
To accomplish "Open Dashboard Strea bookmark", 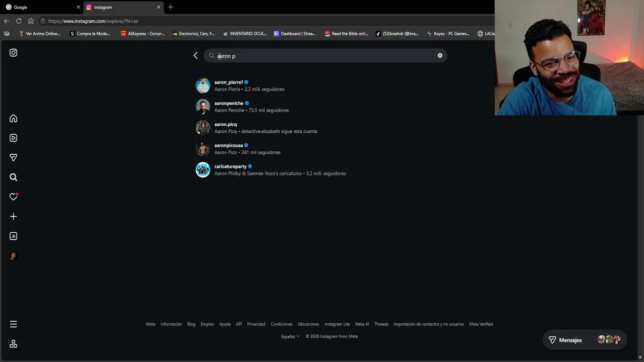I will pyautogui.click(x=294, y=34).
